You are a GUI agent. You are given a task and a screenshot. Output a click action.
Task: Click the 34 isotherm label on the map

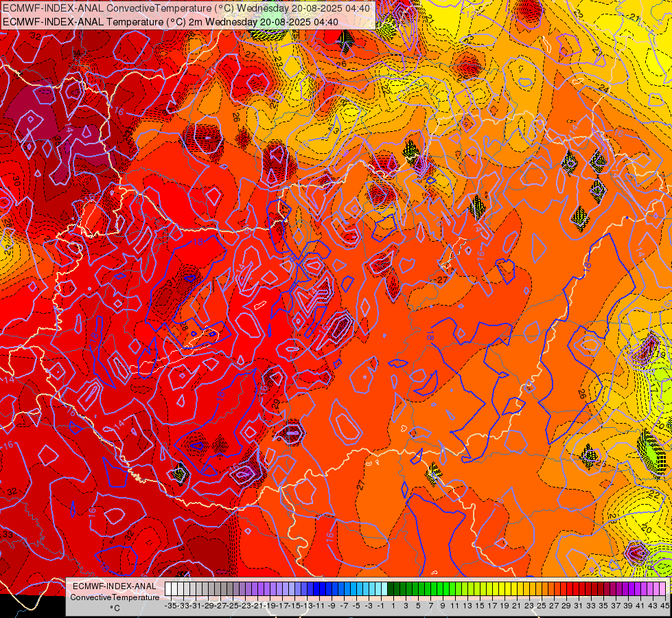[77, 53]
